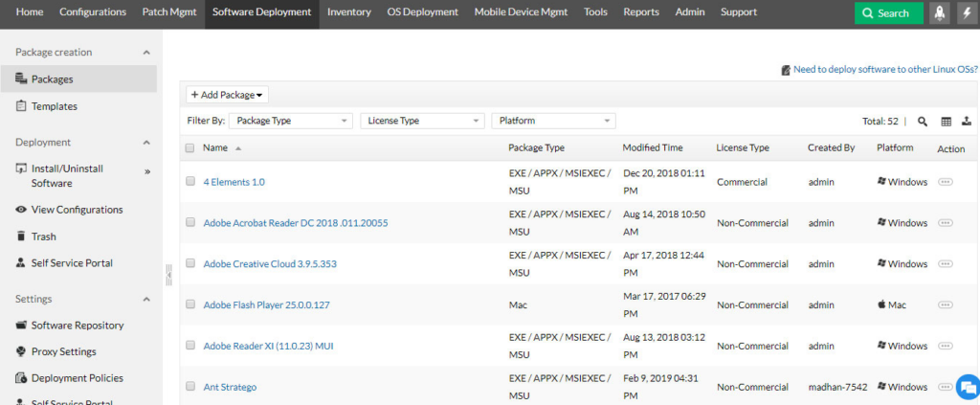Click the Modified Time column header
Viewport: 980px width, 405px height.
(x=653, y=148)
